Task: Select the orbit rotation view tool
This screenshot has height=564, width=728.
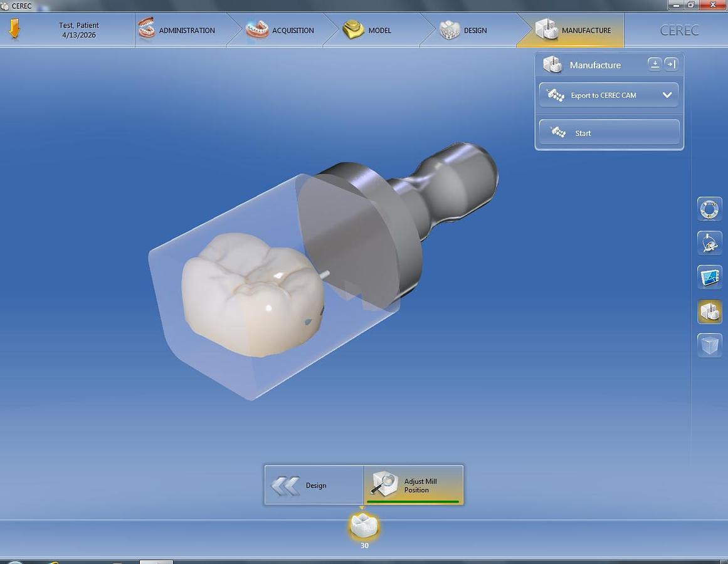Action: 709,209
